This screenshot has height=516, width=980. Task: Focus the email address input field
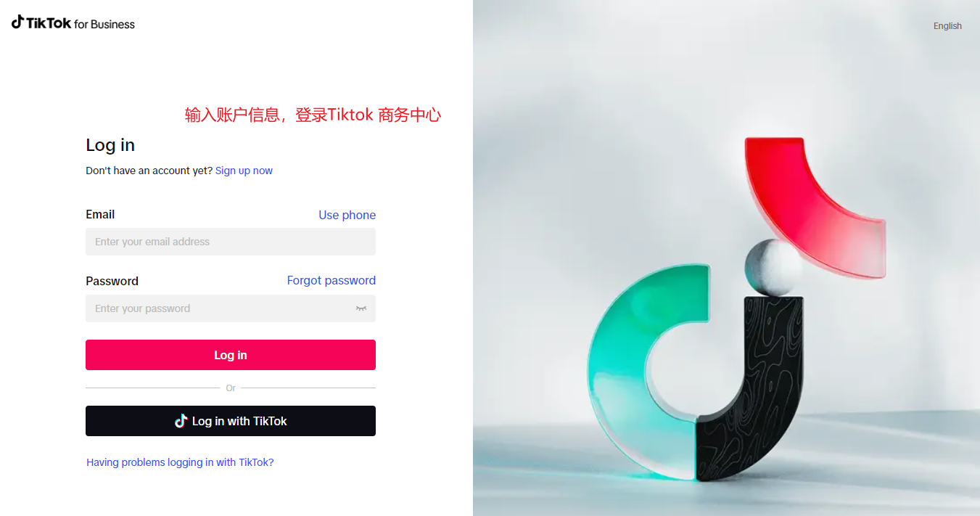(x=231, y=242)
